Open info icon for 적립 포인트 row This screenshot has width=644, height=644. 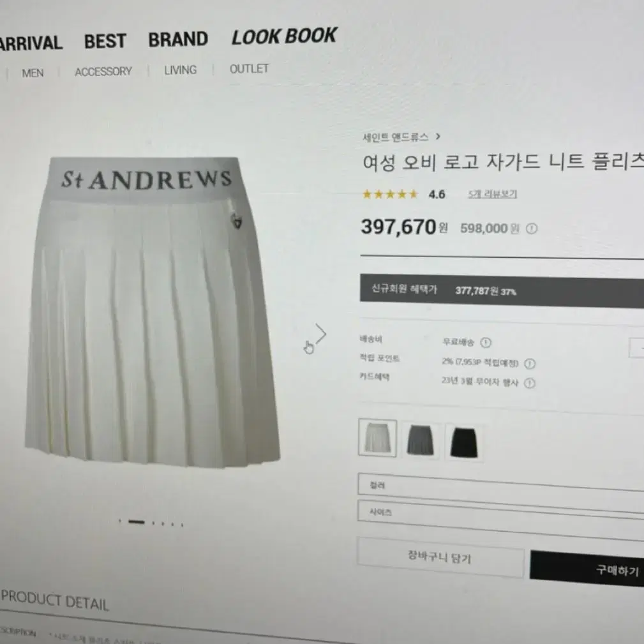(x=530, y=363)
